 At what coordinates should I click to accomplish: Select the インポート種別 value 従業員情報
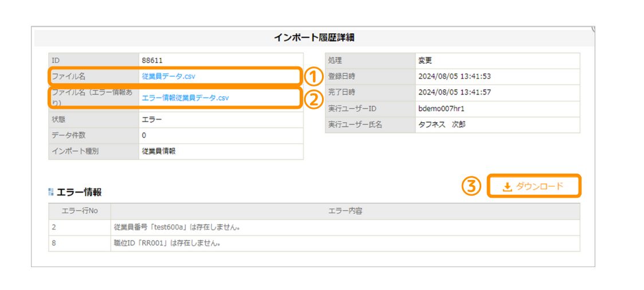coord(159,151)
